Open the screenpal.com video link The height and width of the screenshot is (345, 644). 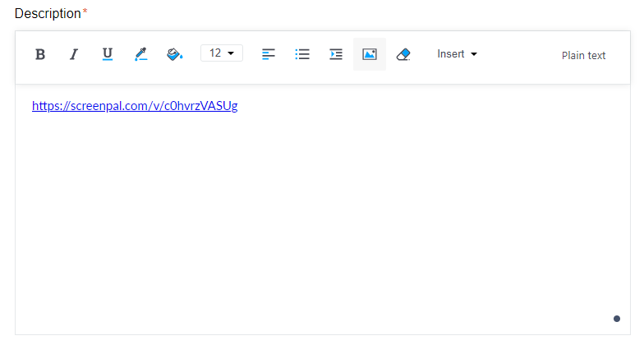135,106
